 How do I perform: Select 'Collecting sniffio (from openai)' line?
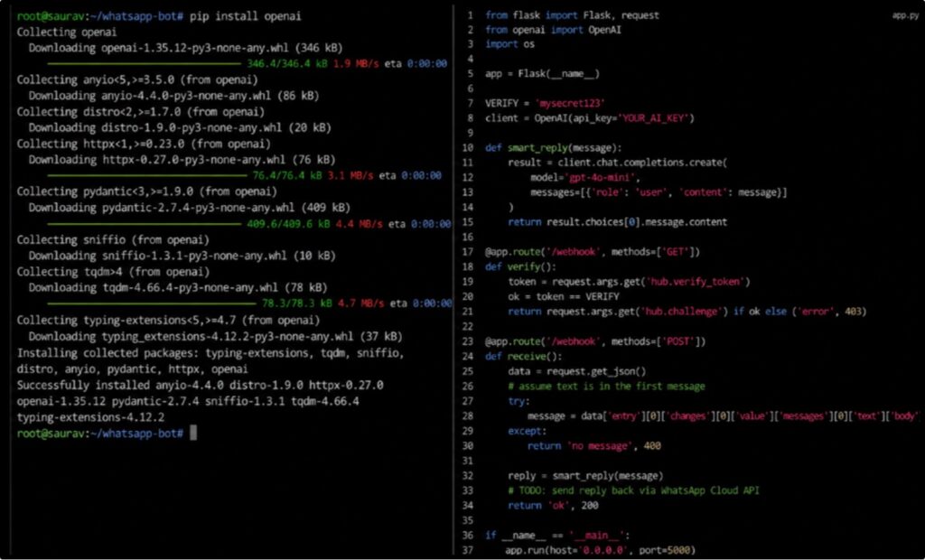pyautogui.click(x=113, y=239)
